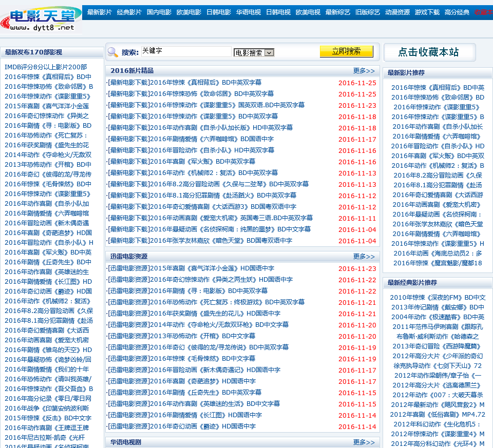Open 2016年惊悚《魔宫魅影/魔都18 right sidebar link
493x448 pixels.
(x=438, y=263)
